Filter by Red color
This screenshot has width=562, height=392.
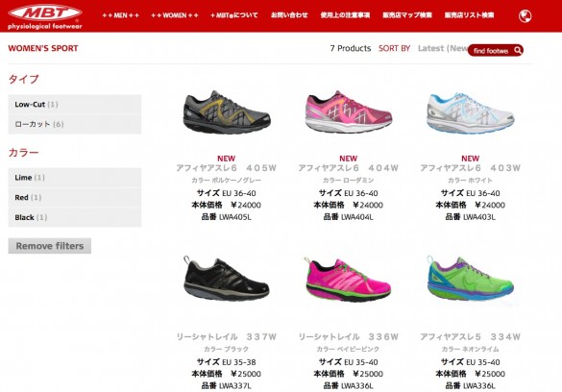tap(75, 197)
